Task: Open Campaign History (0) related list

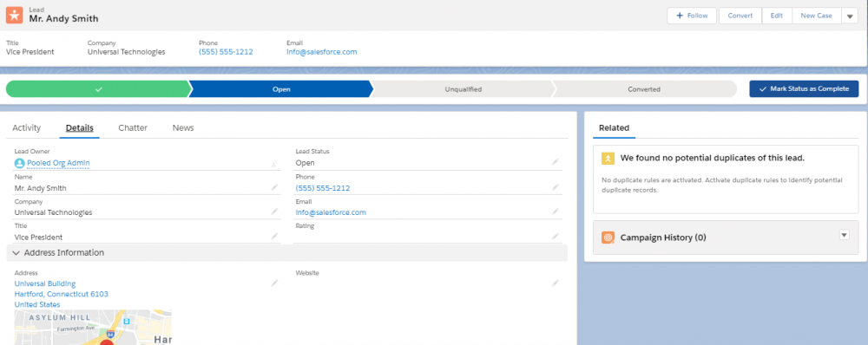Action: (x=663, y=238)
